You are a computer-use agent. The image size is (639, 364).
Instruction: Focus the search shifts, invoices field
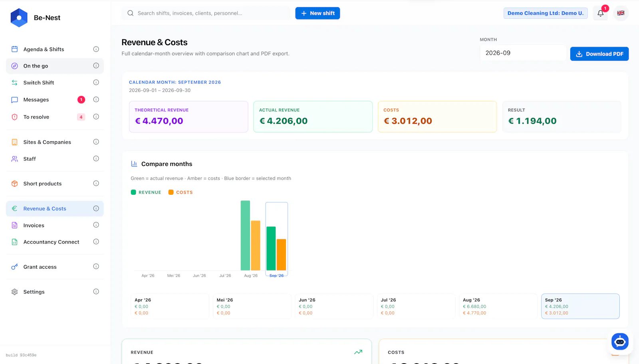206,13
